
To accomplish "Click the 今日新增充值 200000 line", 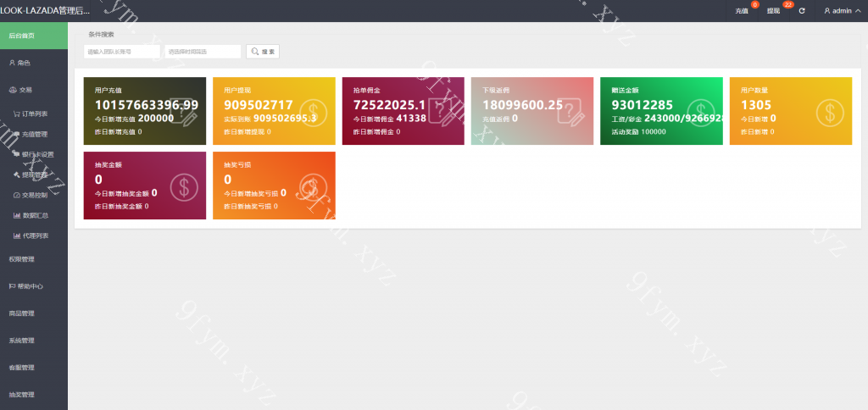I will point(135,119).
